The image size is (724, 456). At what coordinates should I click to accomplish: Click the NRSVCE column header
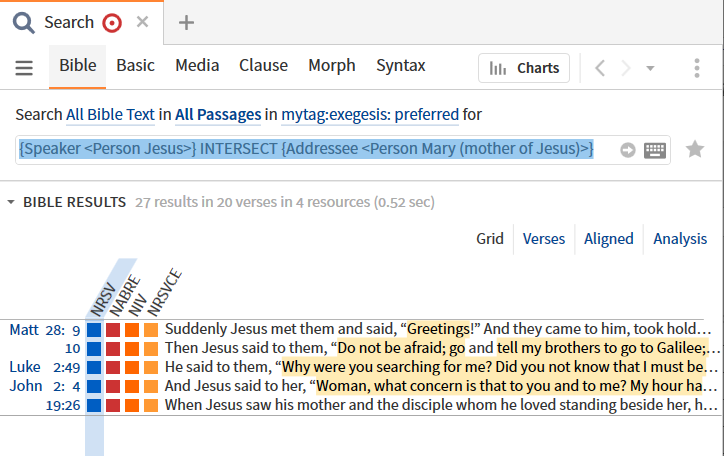pos(164,292)
